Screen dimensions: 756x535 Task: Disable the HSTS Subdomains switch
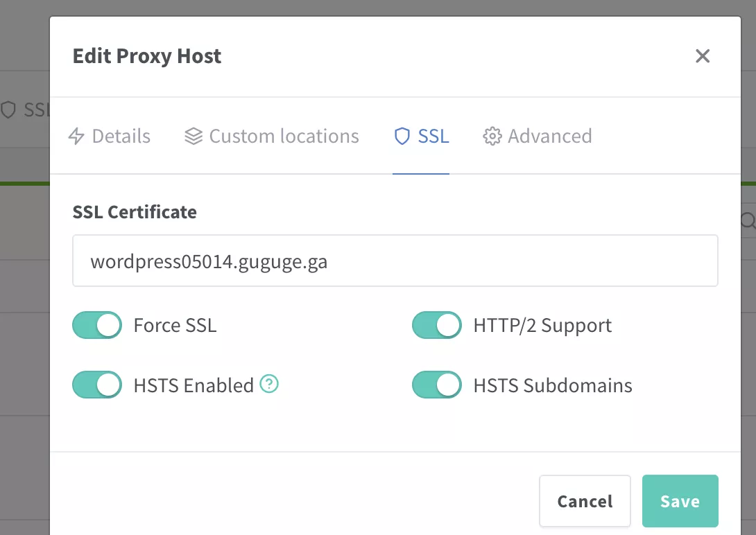(437, 385)
